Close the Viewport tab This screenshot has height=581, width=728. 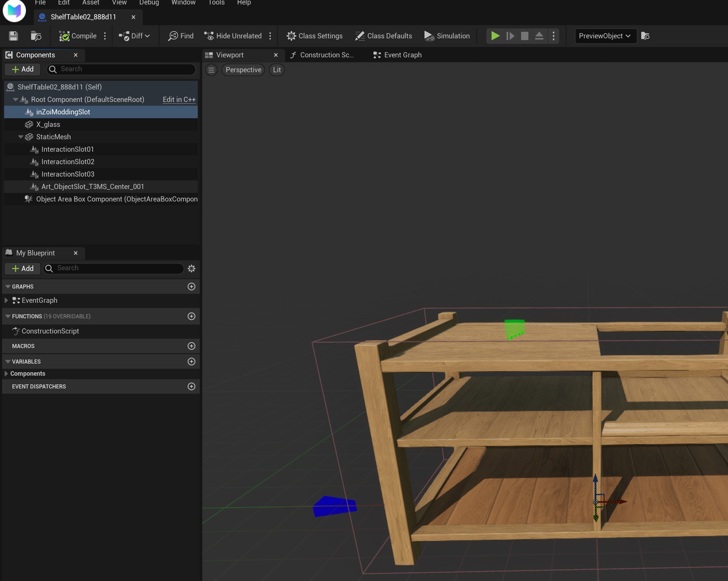point(276,55)
